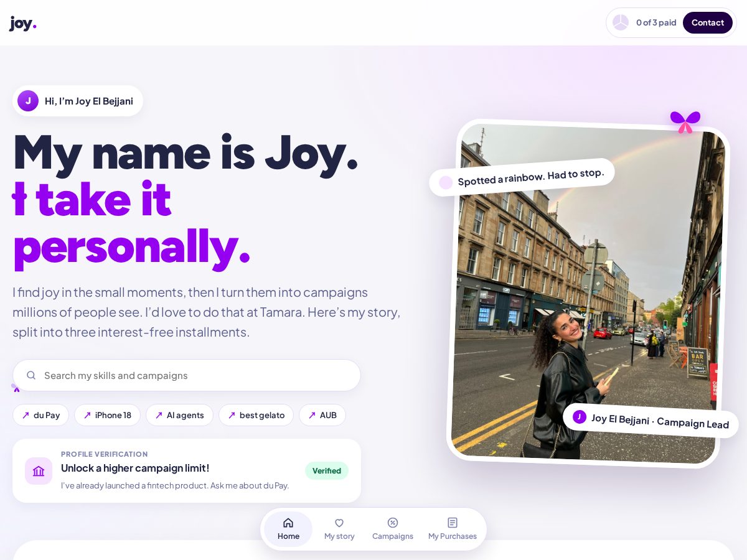Screen dimensions: 747x560
Task: Click the purple J avatar in greeting pill
Action: 28,101
